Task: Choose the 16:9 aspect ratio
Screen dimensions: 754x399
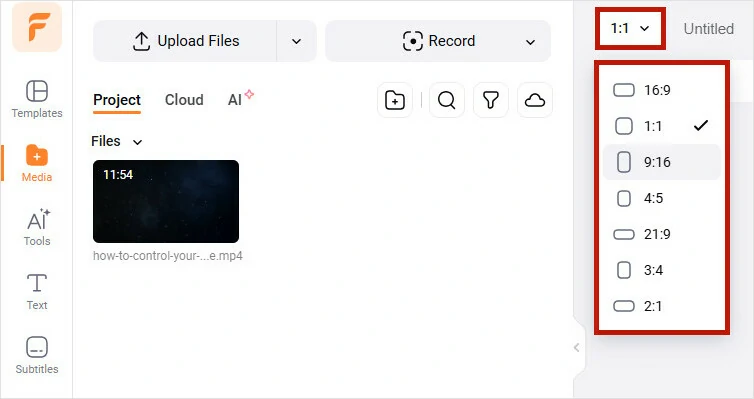Action: [661, 90]
